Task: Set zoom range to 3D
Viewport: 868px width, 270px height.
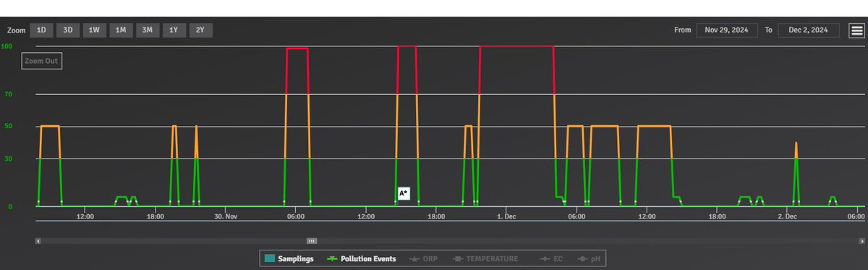Action: (x=67, y=30)
